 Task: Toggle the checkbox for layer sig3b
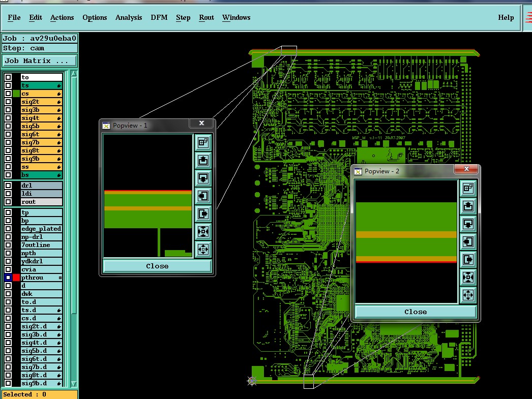(8, 110)
